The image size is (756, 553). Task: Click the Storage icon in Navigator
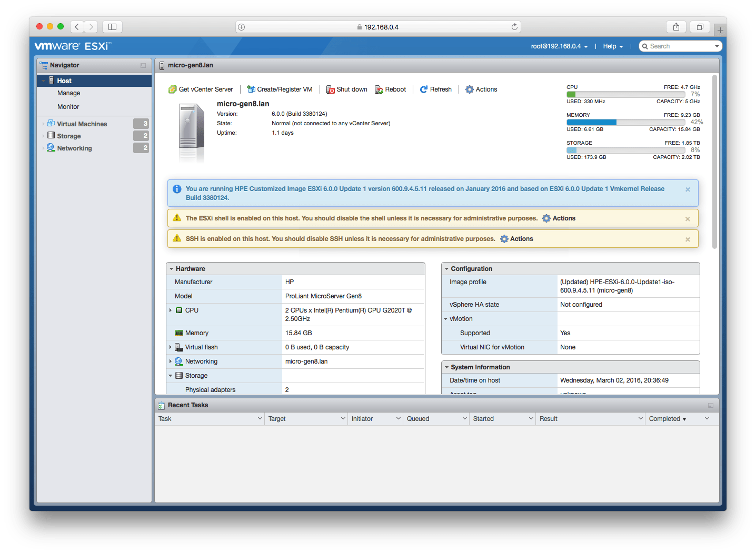pos(51,136)
